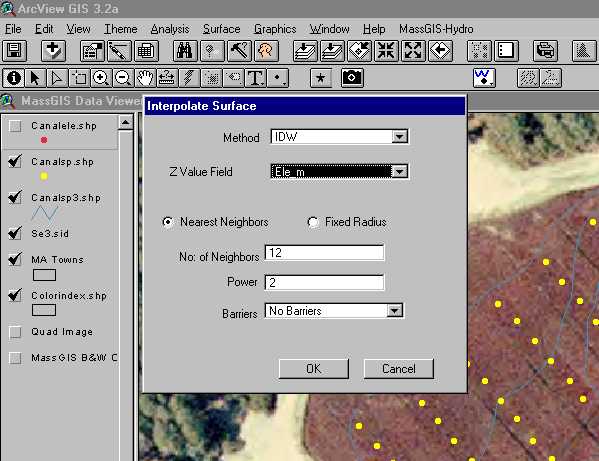Open the MassGIS-Hydro menu

pyautogui.click(x=436, y=29)
